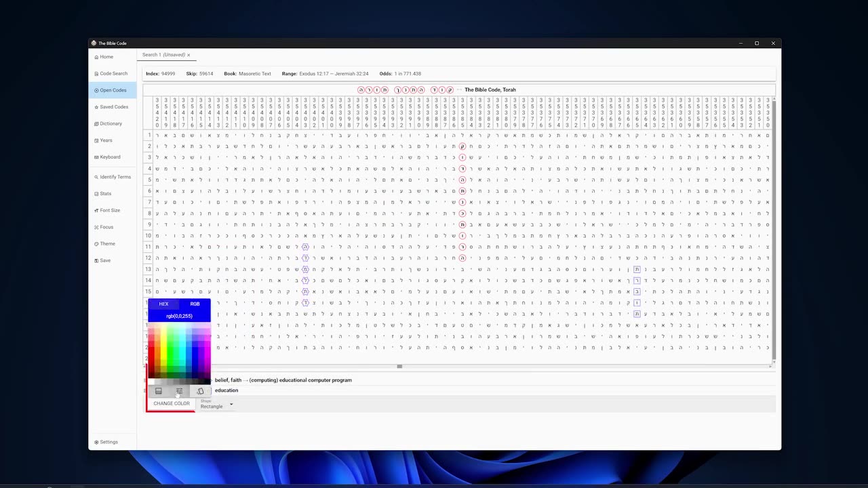Select the 'belief, faith' term row
868x488 pixels.
click(x=460, y=380)
